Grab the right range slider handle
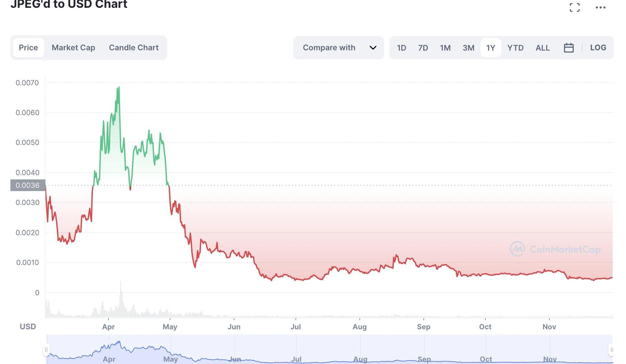This screenshot has height=364, width=626. coord(611,350)
